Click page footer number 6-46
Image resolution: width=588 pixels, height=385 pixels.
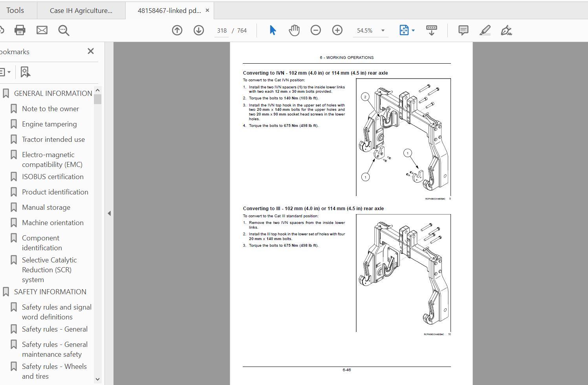347,370
